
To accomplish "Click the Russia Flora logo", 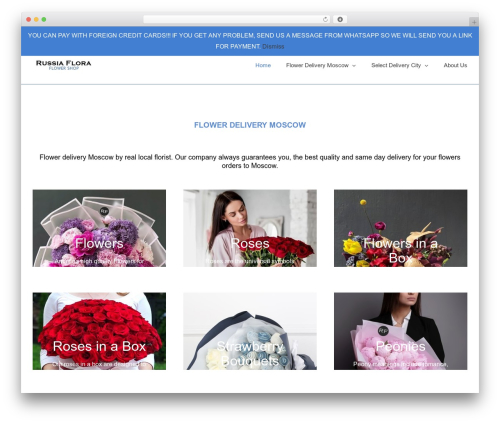I will [63, 65].
